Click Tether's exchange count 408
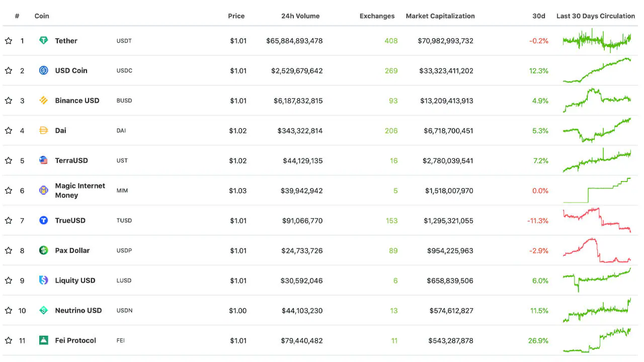This screenshot has width=644, height=362. coord(391,41)
